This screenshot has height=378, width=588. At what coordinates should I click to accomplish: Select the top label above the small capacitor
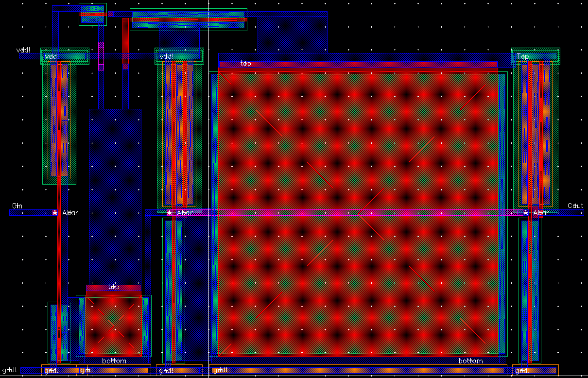pos(113,287)
